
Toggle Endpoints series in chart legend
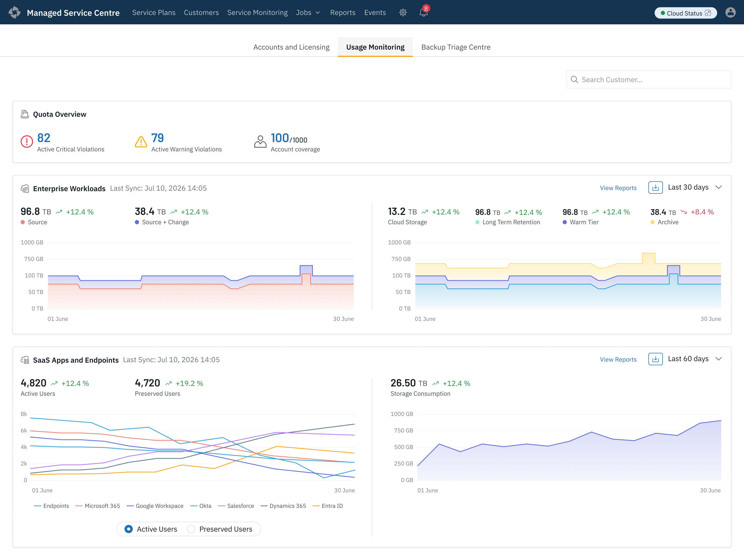(x=51, y=506)
